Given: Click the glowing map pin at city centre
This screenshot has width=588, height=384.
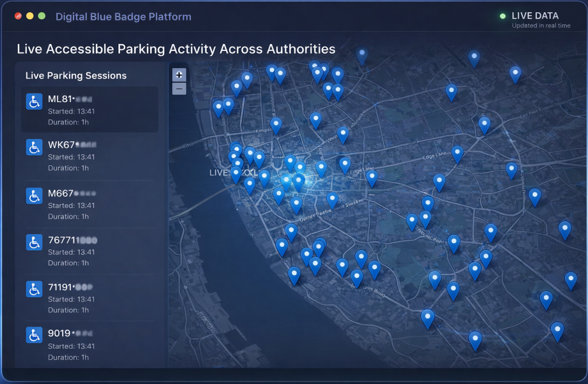Looking at the screenshot, I should [x=299, y=181].
